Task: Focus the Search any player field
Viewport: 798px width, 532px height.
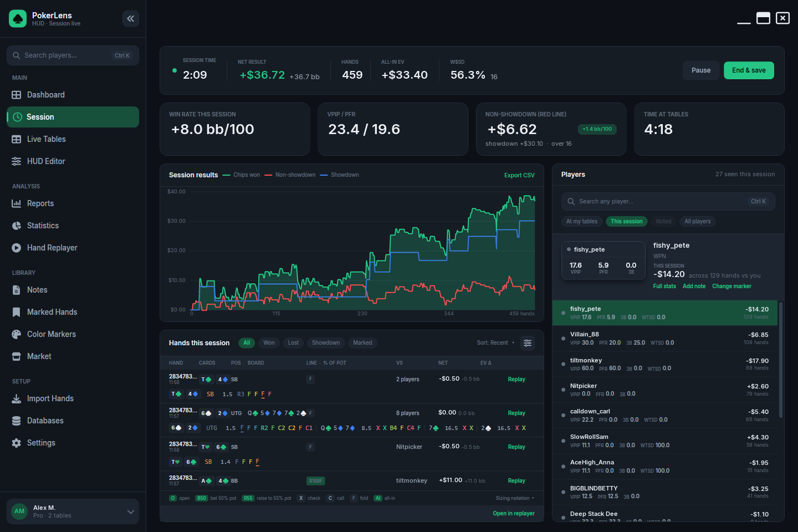Action: pos(668,202)
